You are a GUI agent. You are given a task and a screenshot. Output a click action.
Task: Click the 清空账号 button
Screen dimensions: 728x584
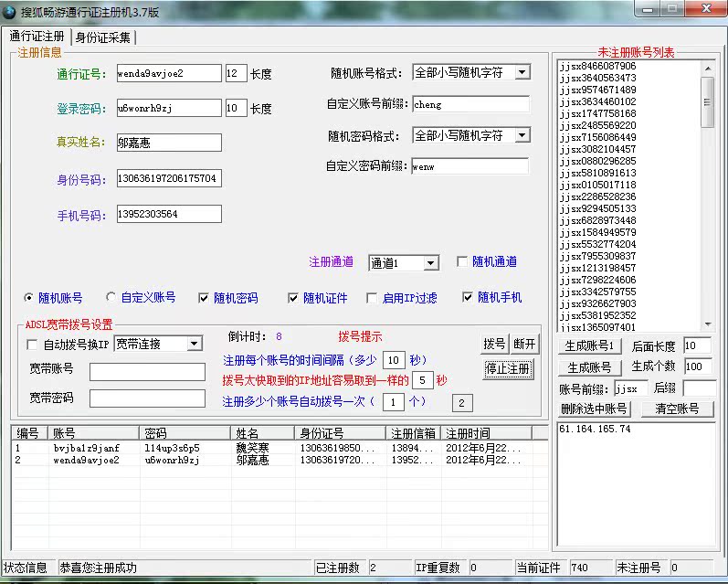(x=677, y=409)
